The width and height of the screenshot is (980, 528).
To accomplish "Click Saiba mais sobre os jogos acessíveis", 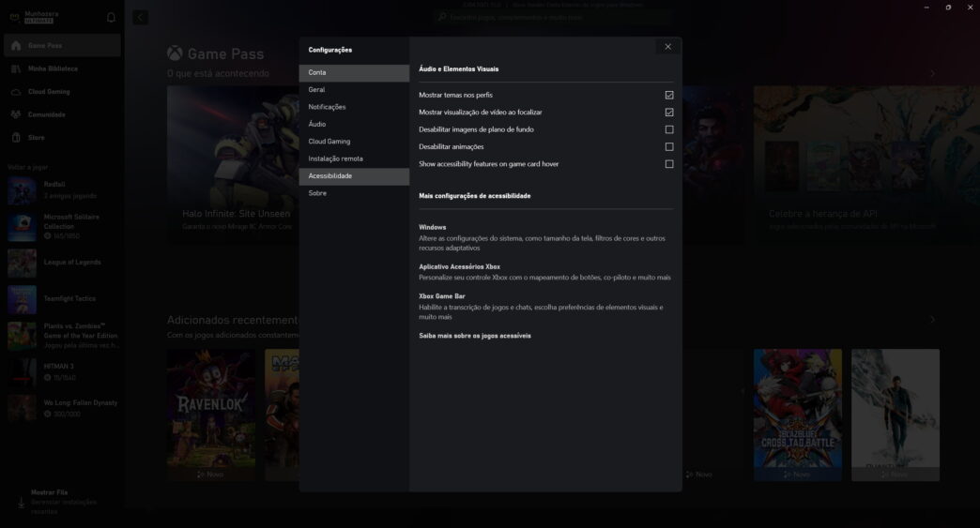I will [x=474, y=336].
